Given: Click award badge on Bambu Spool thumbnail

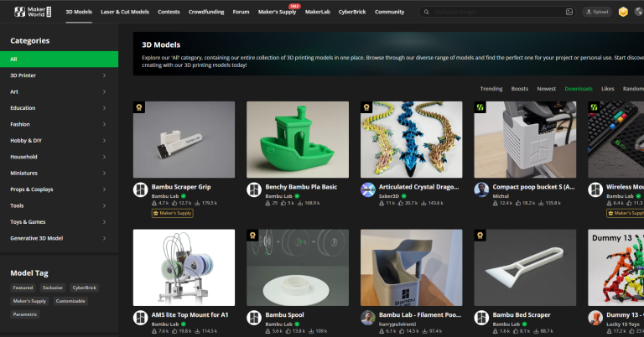Looking at the screenshot, I should tap(252, 236).
